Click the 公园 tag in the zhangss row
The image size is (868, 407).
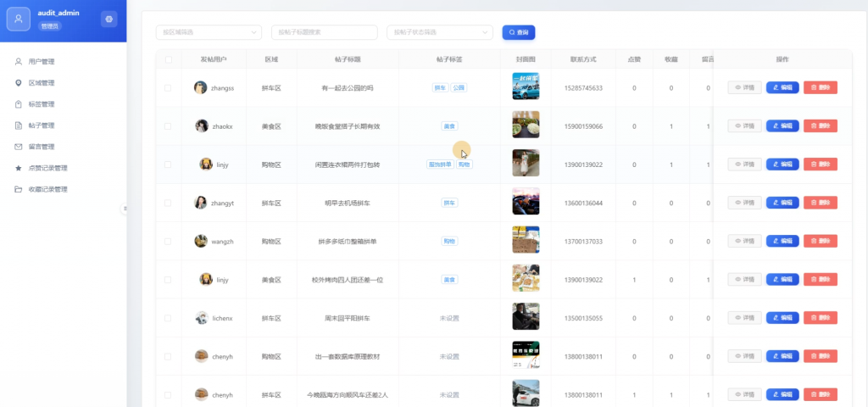coord(459,87)
